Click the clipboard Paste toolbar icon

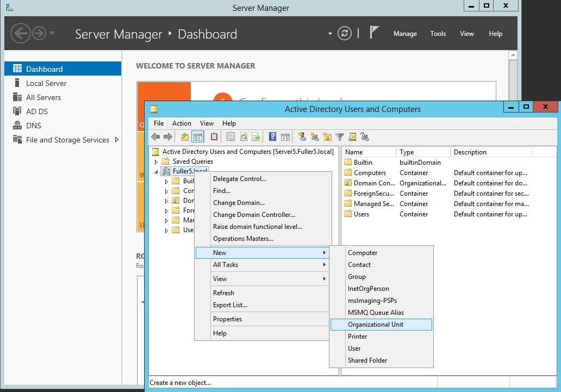(x=214, y=137)
